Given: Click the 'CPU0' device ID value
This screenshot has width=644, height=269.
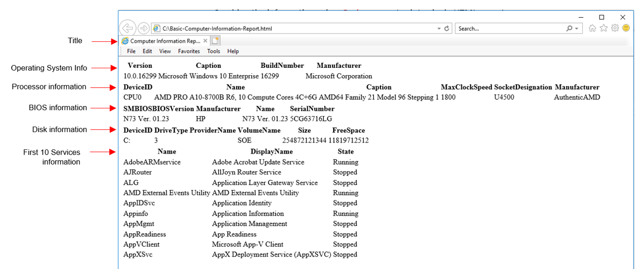Looking at the screenshot, I should click(132, 98).
